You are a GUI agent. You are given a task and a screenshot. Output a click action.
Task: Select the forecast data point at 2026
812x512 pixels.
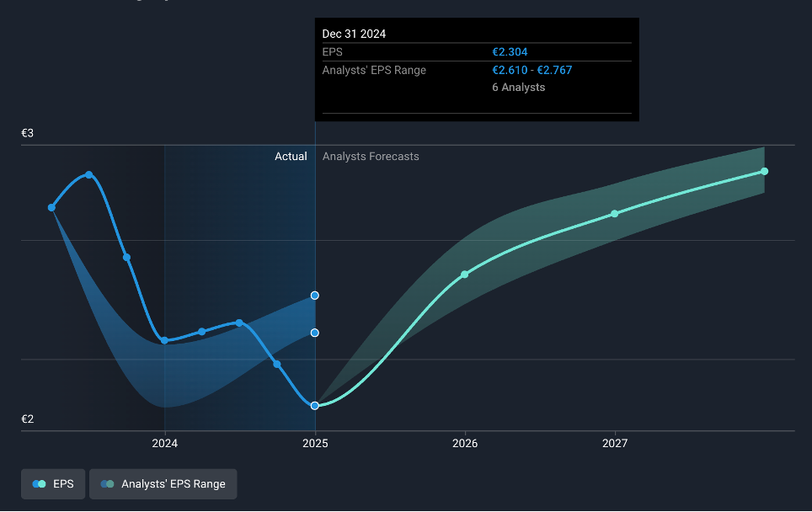tap(464, 275)
